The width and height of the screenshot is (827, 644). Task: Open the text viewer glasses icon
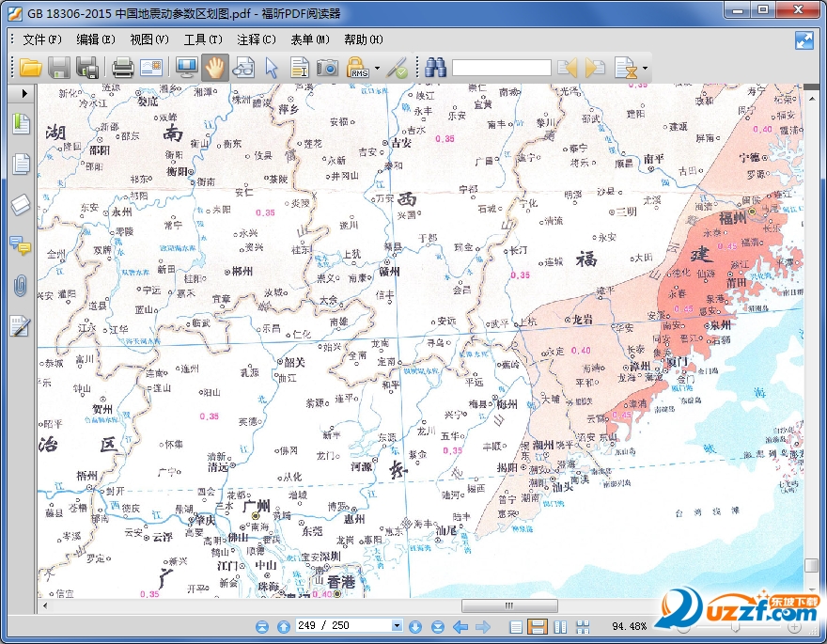[x=243, y=68]
